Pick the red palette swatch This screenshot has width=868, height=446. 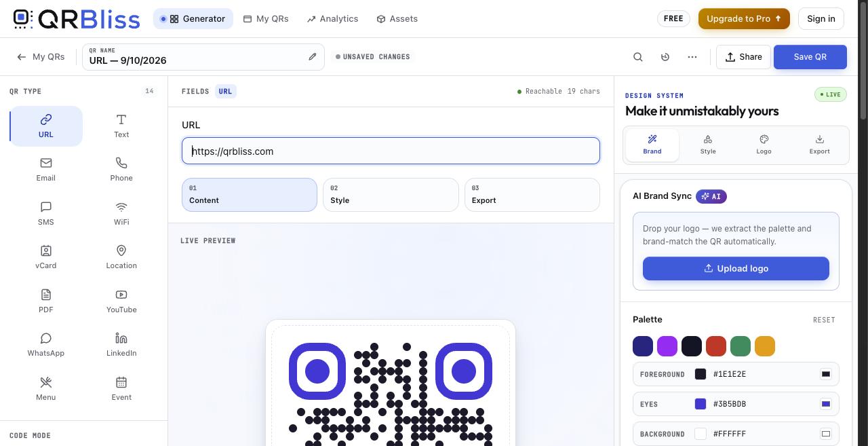[x=716, y=346]
